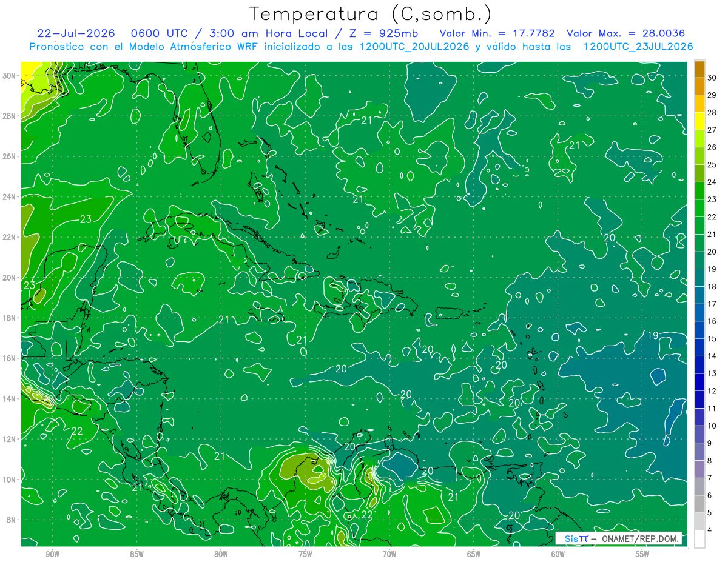Click the colorbar value label 28
The width and height of the screenshot is (728, 562).
tap(712, 113)
